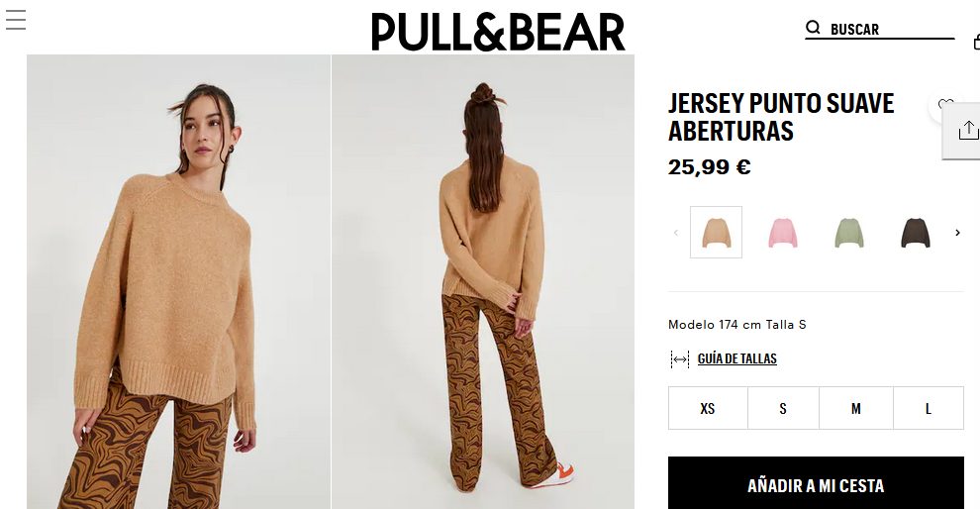The height and width of the screenshot is (509, 980).
Task: Click the size guide ruler icon
Action: pos(679,358)
